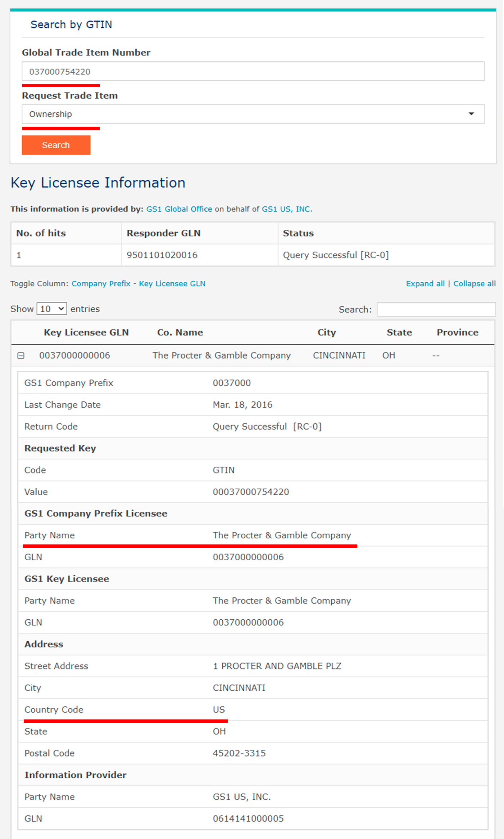Select Requested Key Code value GTIN
Screen dimensions: 504x839
pos(223,470)
